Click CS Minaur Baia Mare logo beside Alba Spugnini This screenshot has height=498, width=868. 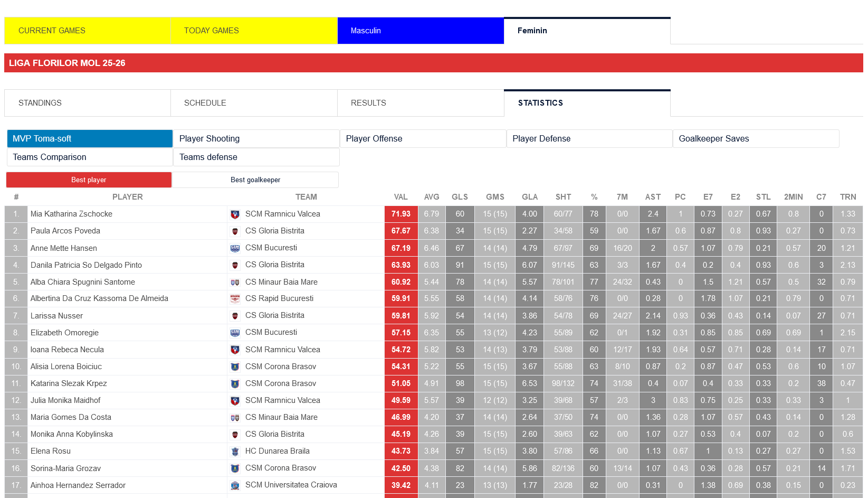click(235, 283)
